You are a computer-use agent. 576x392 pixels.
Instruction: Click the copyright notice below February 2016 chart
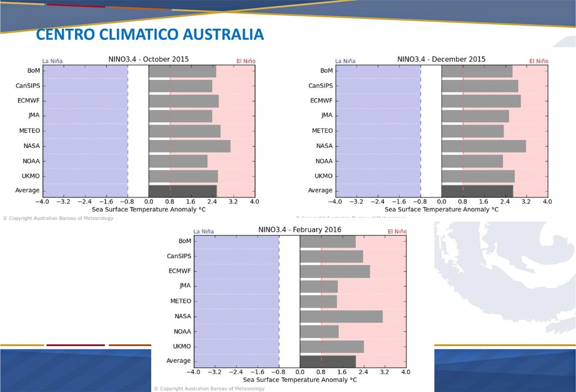pyautogui.click(x=209, y=389)
